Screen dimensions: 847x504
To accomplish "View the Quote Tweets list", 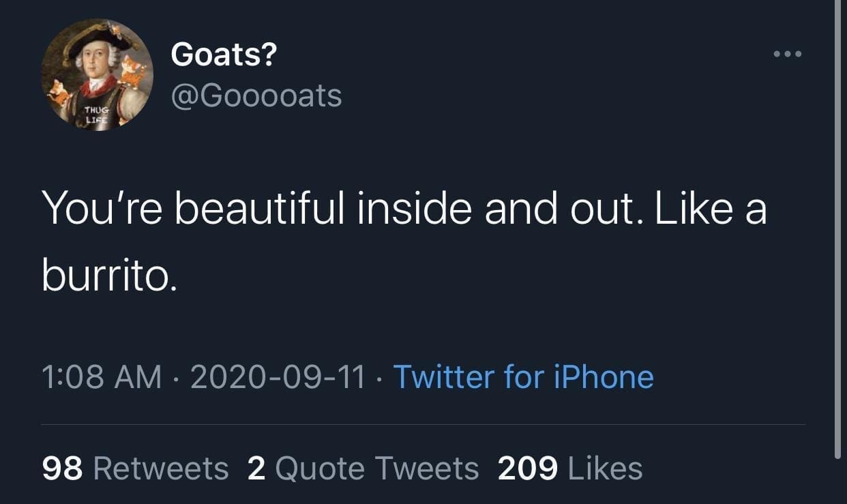I will 377,469.
